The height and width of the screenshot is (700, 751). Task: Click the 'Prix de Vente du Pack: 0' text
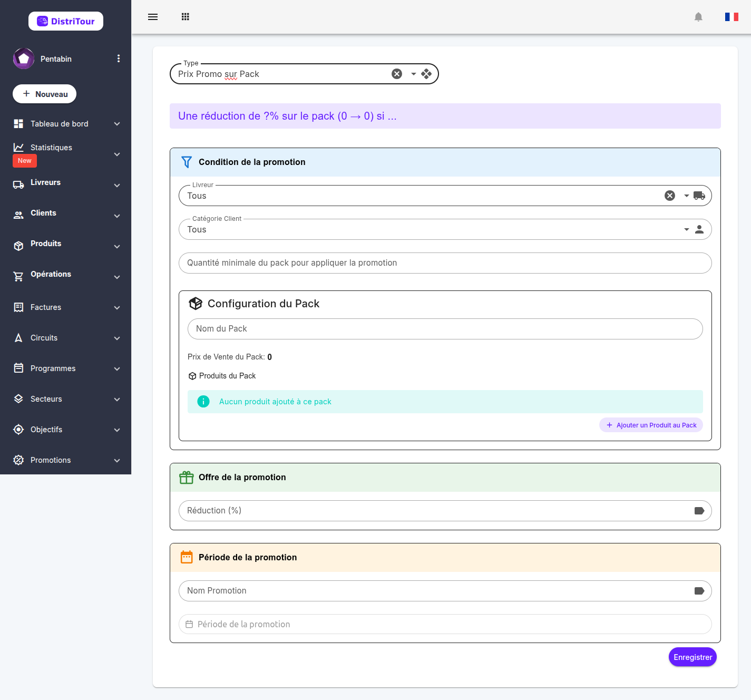coord(230,357)
